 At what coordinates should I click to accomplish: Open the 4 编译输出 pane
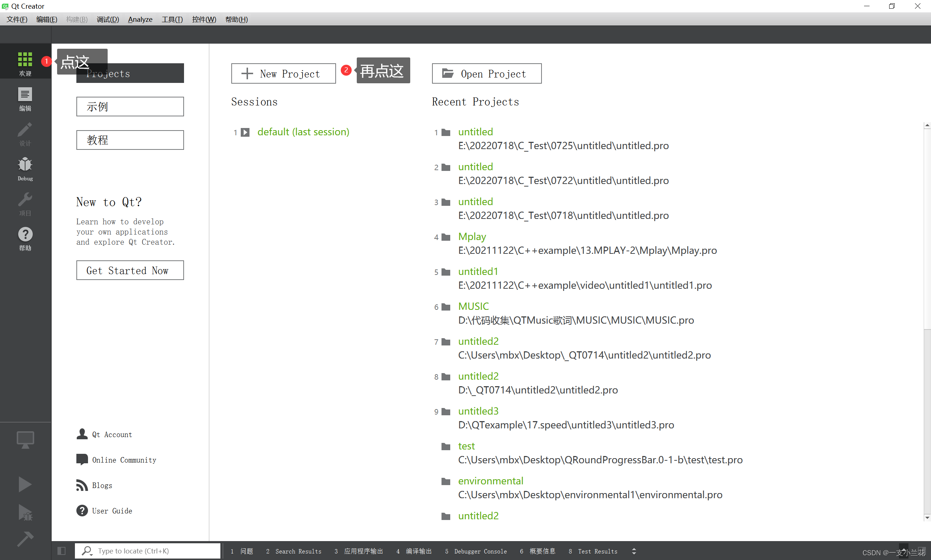[x=414, y=551]
